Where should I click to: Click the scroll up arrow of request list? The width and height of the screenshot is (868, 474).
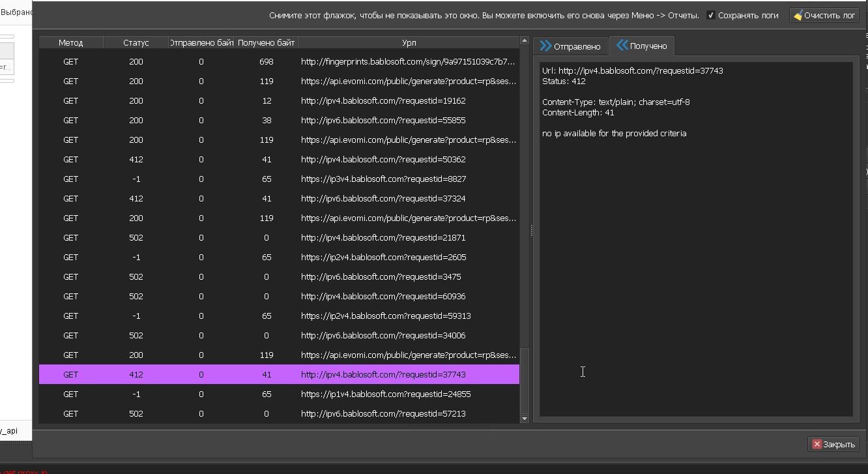525,42
